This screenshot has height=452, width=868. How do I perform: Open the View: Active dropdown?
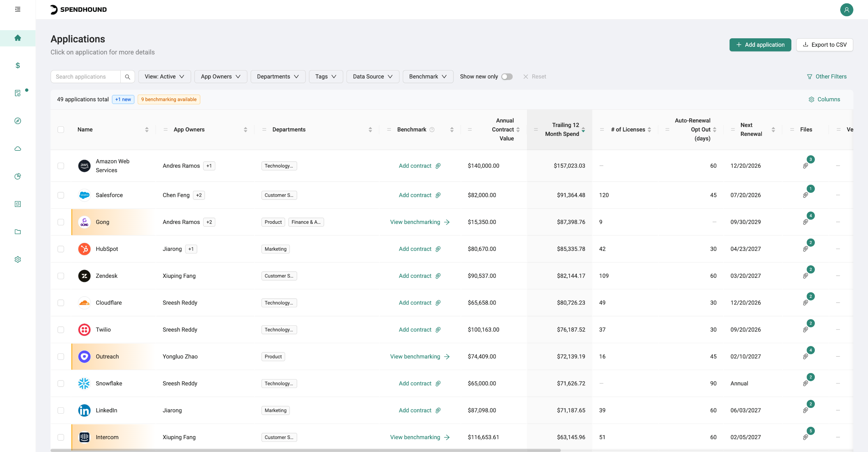(x=164, y=77)
